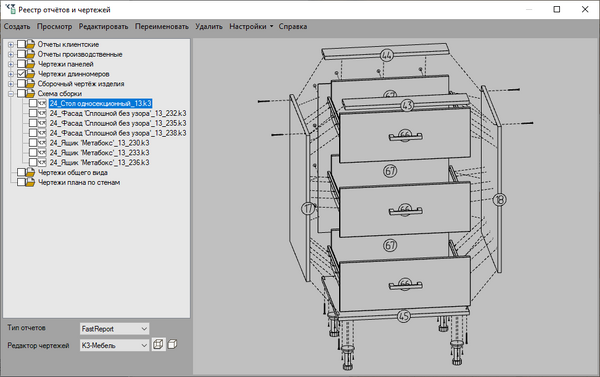Open the Настройки dropdown menu

click(x=251, y=26)
